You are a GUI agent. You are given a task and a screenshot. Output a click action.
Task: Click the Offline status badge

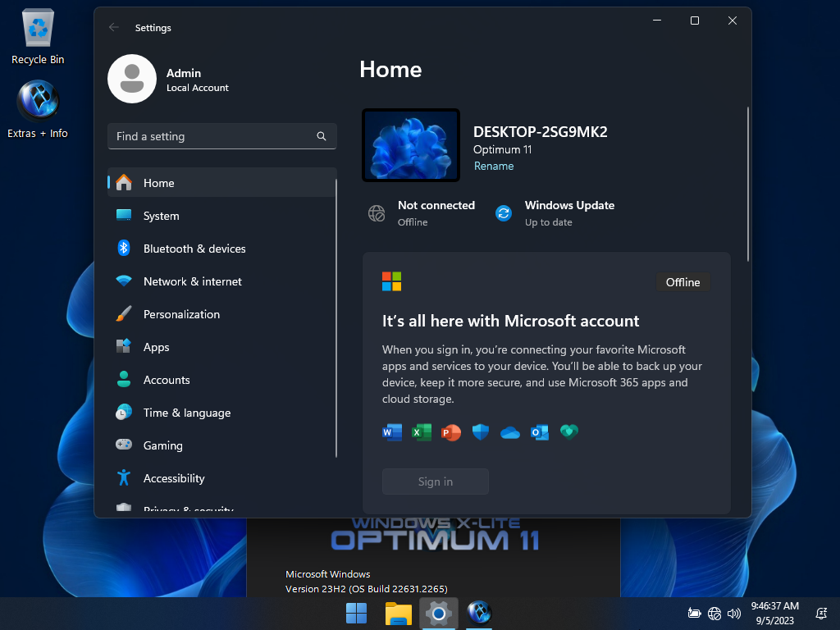682,282
